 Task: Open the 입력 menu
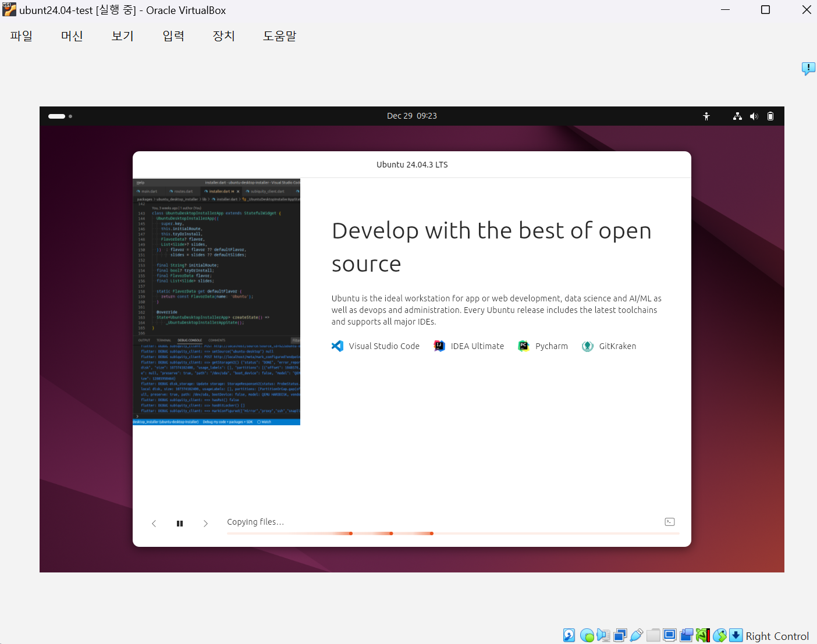[x=173, y=36]
